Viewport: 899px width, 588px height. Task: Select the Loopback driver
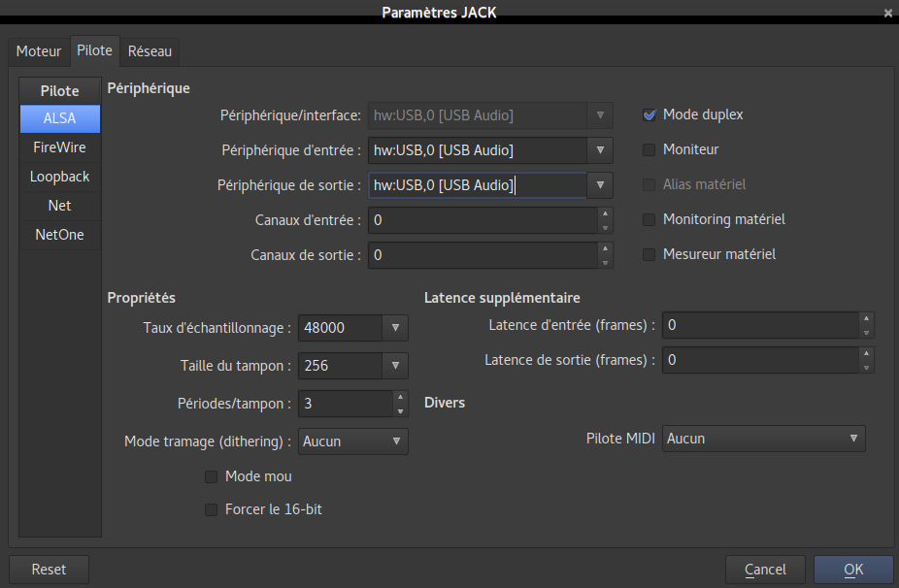59,177
